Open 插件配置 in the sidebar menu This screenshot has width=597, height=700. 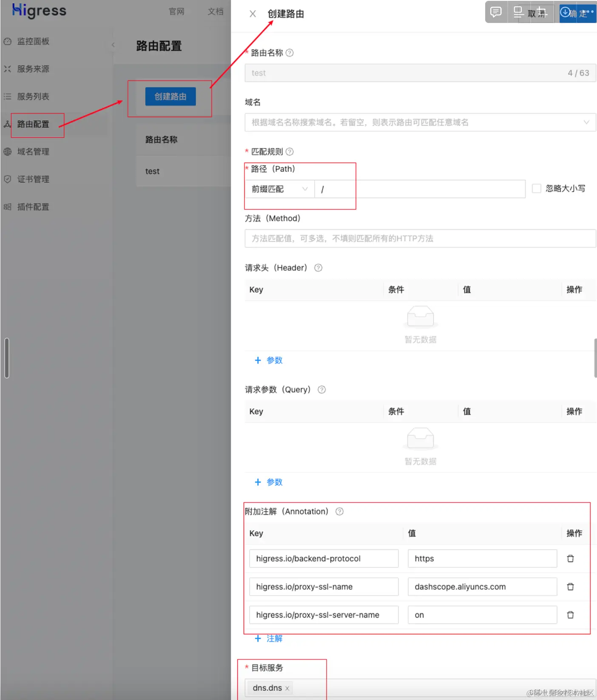33,207
